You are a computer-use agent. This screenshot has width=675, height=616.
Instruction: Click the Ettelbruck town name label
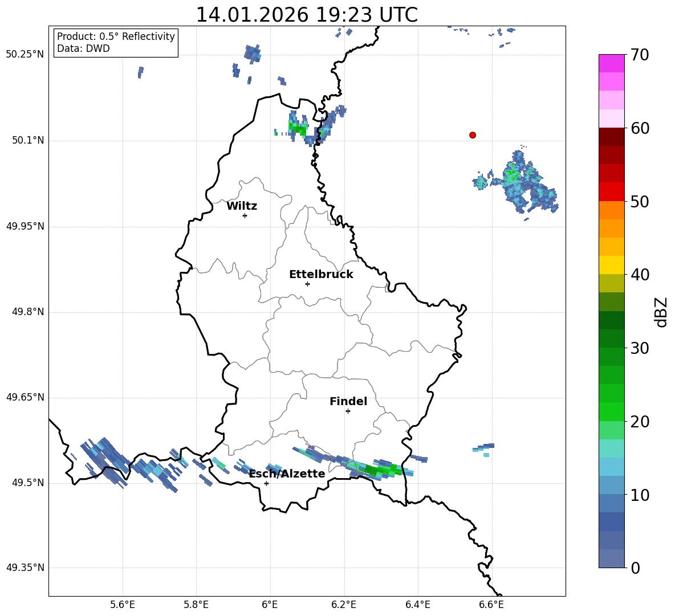[x=321, y=274]
